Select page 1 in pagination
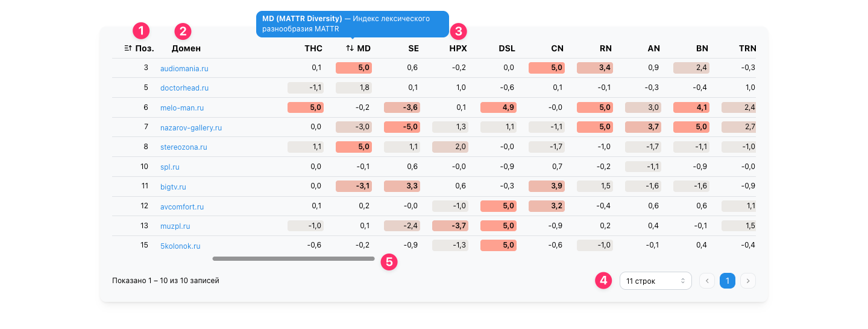The image size is (868, 329). [x=728, y=281]
